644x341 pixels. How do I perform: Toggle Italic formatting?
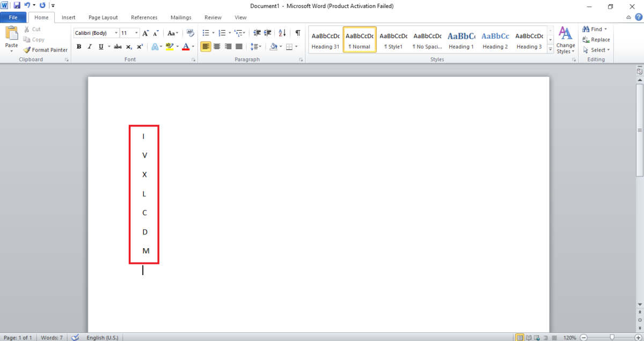coord(90,47)
